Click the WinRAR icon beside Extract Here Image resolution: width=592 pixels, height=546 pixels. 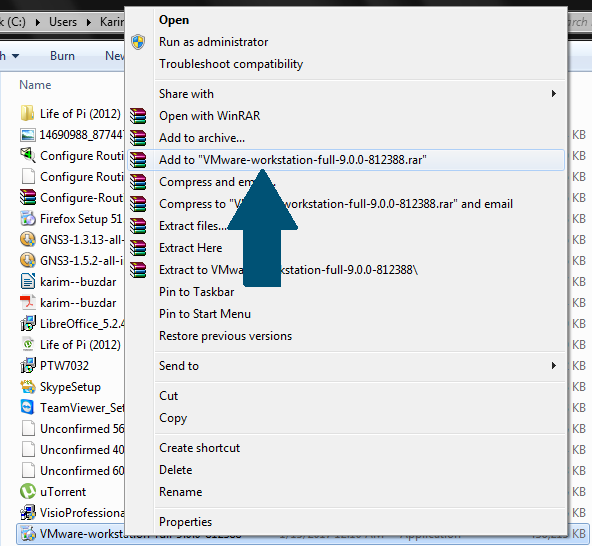[138, 248]
